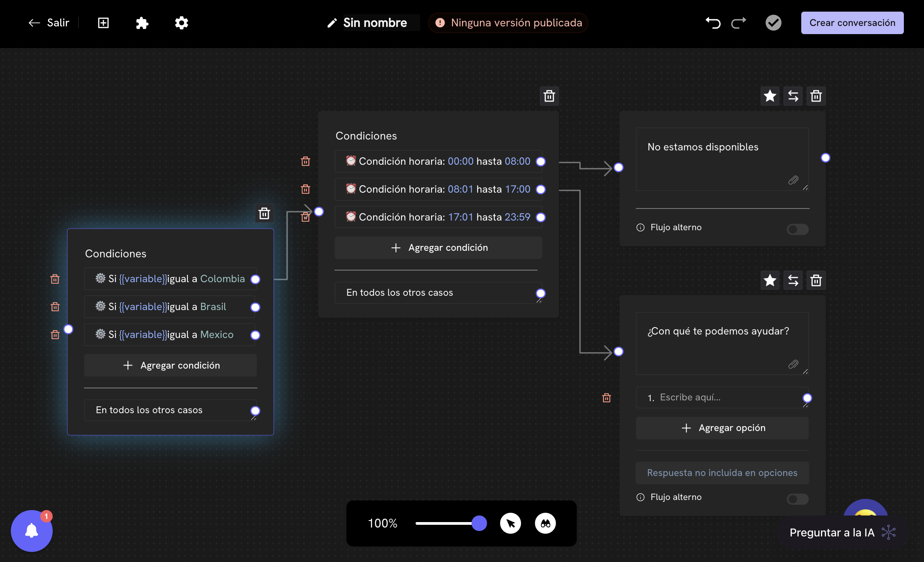Open settings gear in top bar
Viewport: 924px width, 562px height.
pyautogui.click(x=181, y=23)
